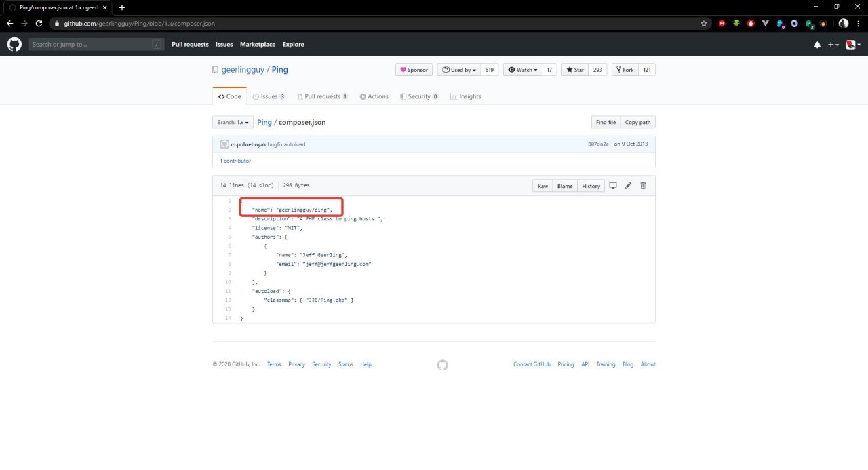The height and width of the screenshot is (470, 868).
Task: Click the Find file button
Action: 606,123
